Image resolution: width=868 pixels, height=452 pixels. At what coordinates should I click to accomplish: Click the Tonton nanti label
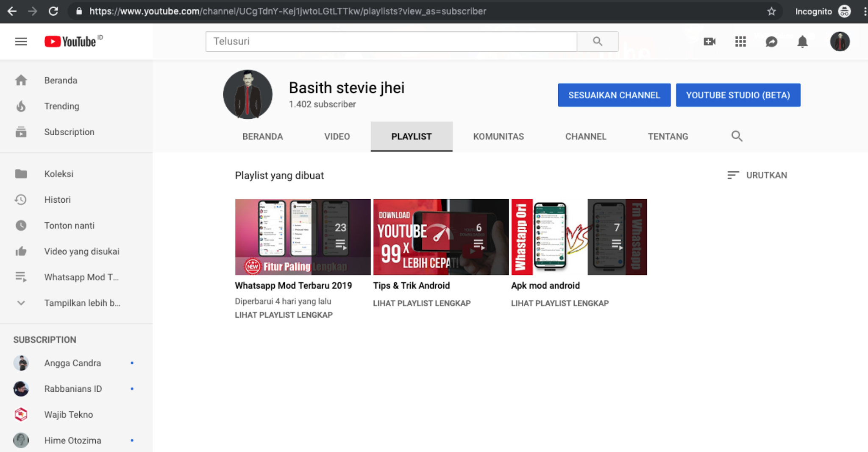click(69, 226)
